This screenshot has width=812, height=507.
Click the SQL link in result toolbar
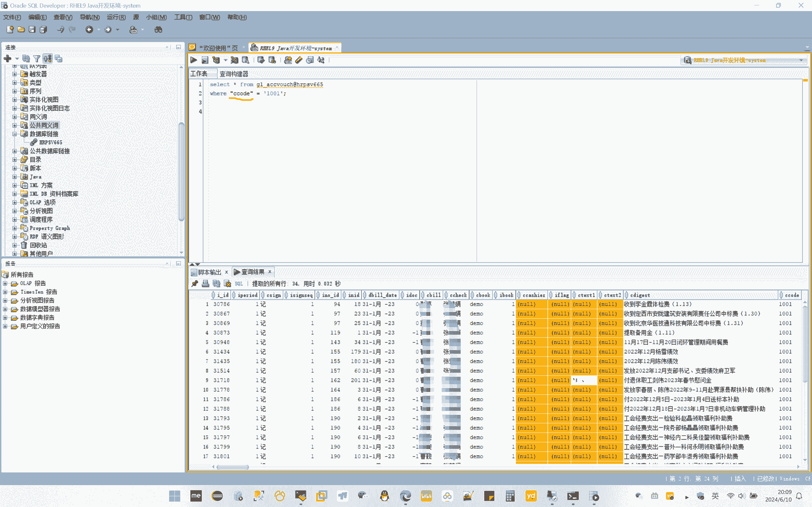pyautogui.click(x=239, y=284)
